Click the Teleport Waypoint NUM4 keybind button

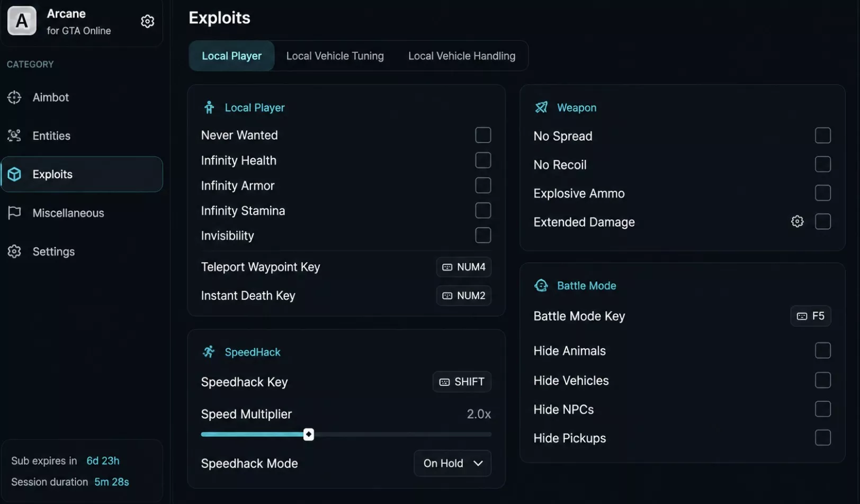tap(464, 267)
